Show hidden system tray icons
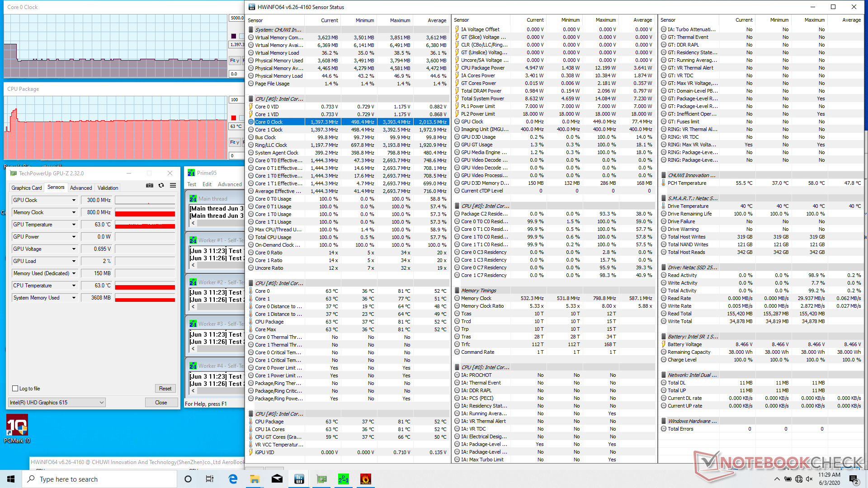This screenshot has height=488, width=868. (x=777, y=479)
